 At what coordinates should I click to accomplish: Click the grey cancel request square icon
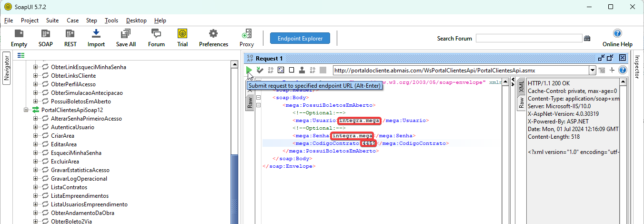pos(322,70)
